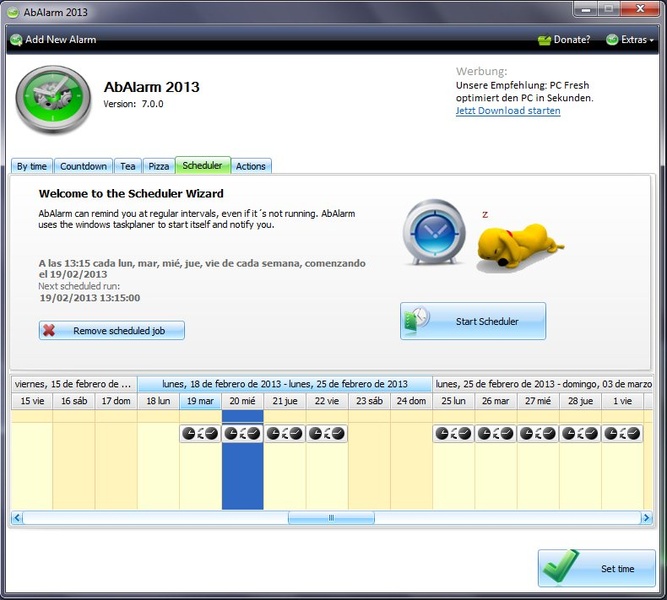Select the alarm event icon on 26 mar

tap(496, 434)
